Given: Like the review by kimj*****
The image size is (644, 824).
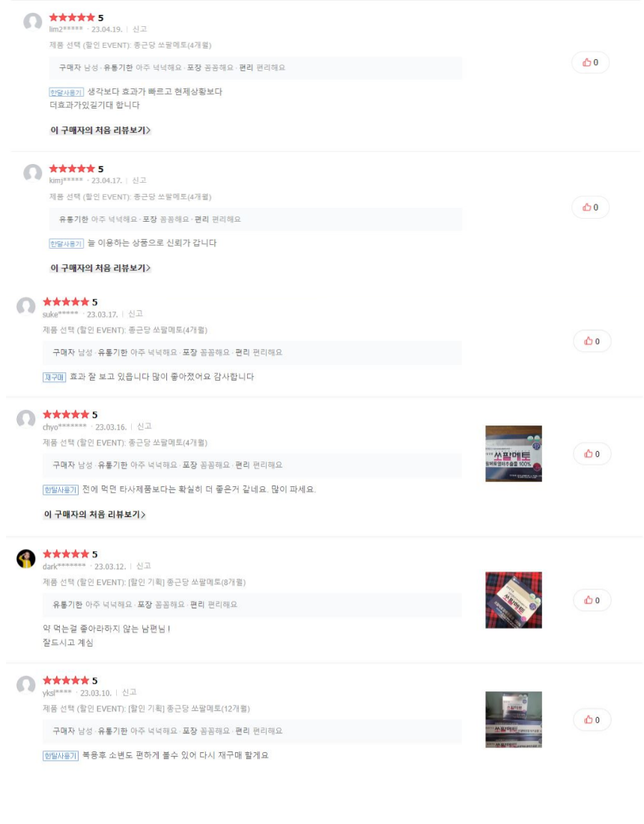Looking at the screenshot, I should pos(590,207).
